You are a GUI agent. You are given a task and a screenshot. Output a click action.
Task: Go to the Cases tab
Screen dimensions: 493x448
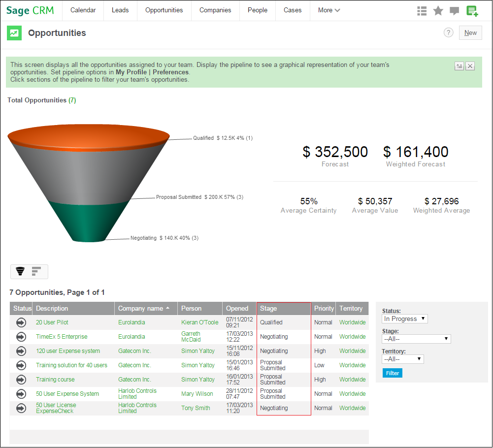coord(293,10)
